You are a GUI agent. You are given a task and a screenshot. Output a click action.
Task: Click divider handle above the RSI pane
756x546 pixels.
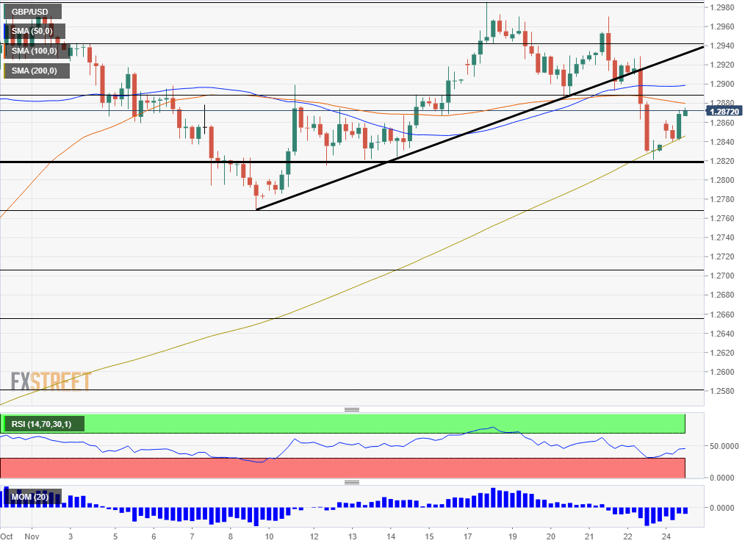click(x=352, y=409)
